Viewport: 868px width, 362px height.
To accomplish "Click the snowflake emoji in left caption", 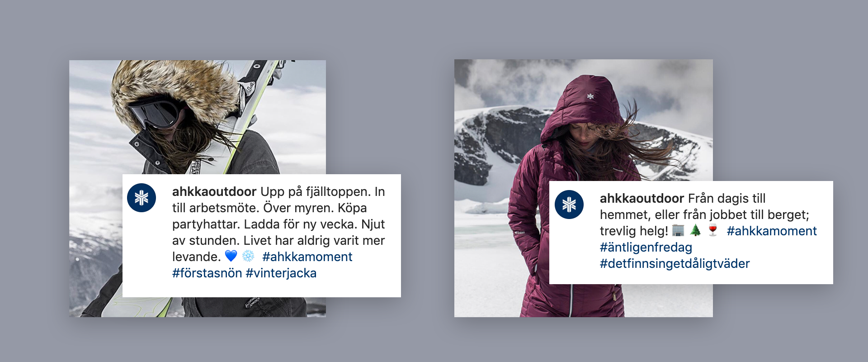I will pos(248,256).
